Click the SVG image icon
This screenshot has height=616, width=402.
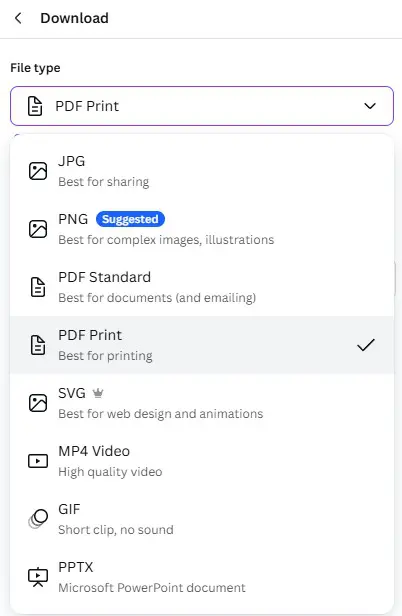pos(38,403)
